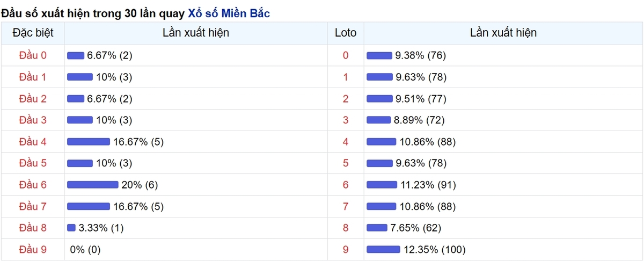Image resolution: width=644 pixels, height=261 pixels.
Task: Select the Đầu 4 row label
Action: click(33, 142)
